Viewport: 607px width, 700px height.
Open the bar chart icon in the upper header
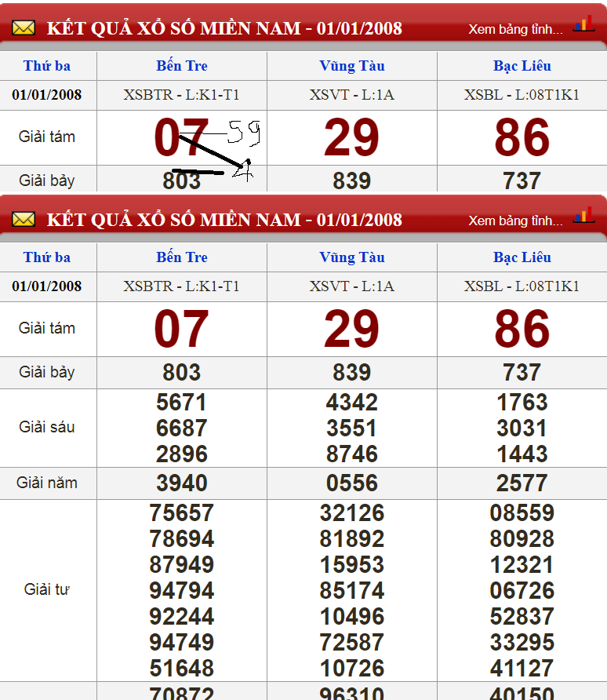click(x=584, y=24)
